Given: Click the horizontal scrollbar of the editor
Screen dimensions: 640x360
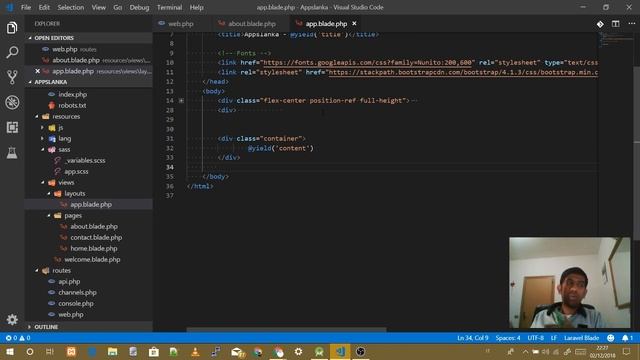Looking at the screenshot, I should click(286, 329).
